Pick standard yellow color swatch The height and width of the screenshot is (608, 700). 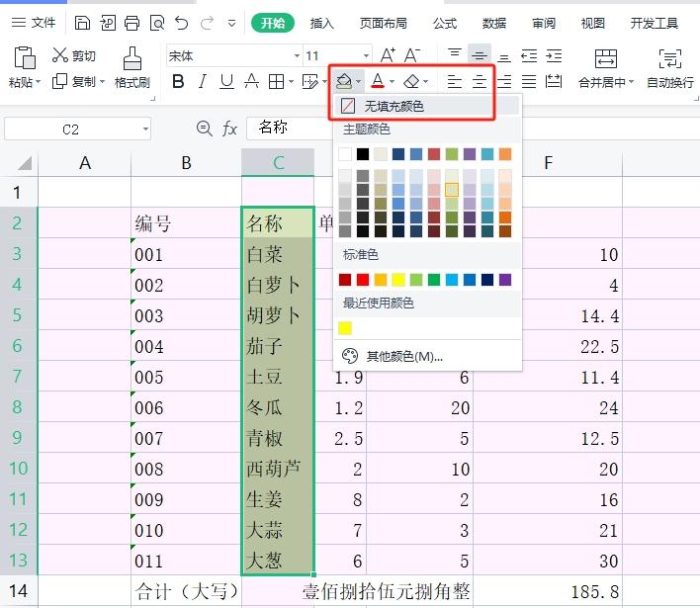[x=398, y=280]
